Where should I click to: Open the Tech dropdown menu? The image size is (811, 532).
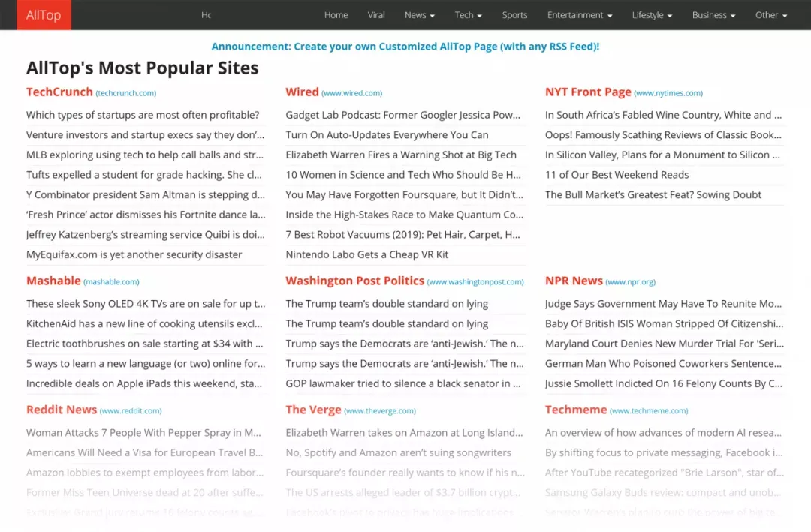point(468,15)
